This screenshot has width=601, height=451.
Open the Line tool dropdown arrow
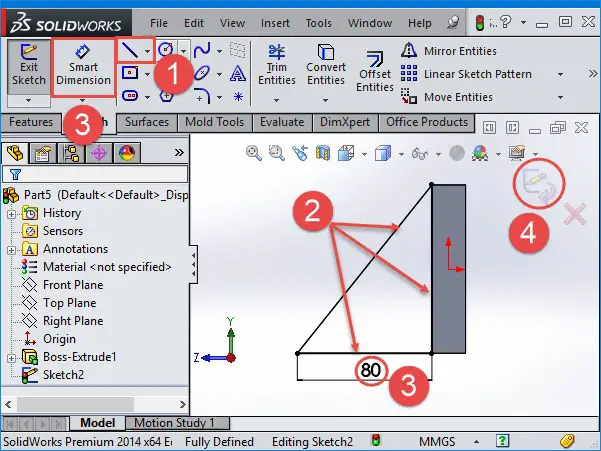(148, 51)
